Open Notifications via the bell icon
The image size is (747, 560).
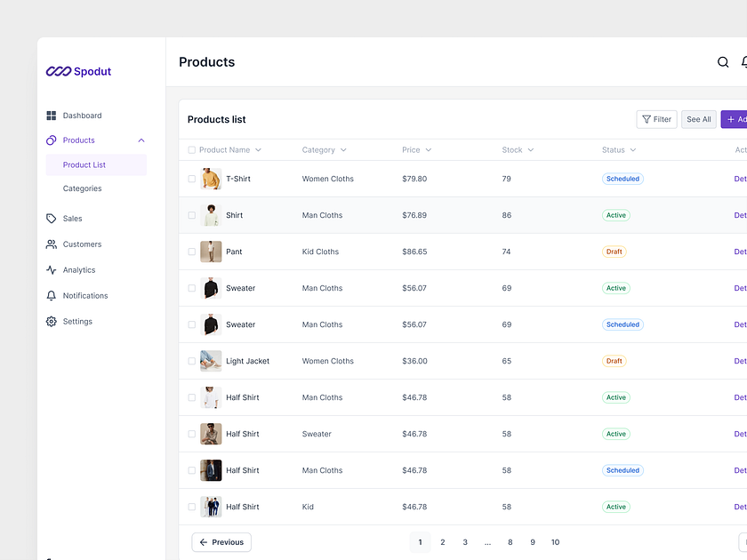coord(52,295)
